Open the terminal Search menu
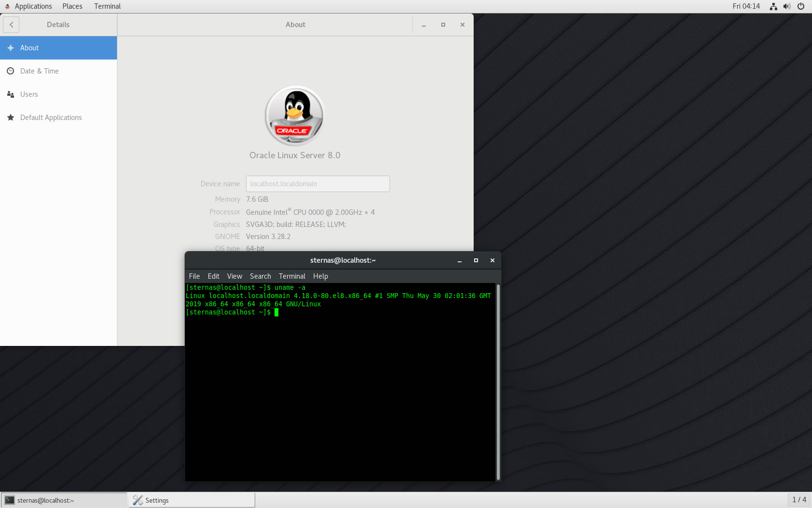The image size is (812, 508). [x=260, y=276]
